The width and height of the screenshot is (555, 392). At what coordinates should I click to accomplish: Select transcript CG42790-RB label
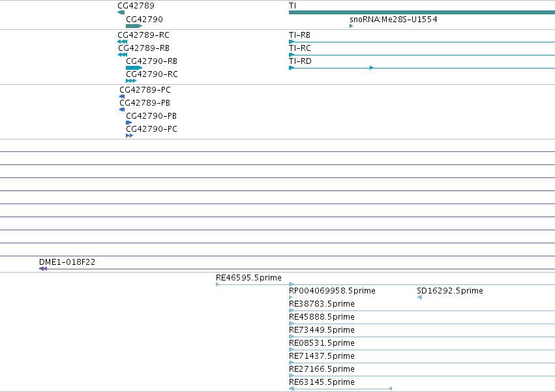tap(151, 61)
